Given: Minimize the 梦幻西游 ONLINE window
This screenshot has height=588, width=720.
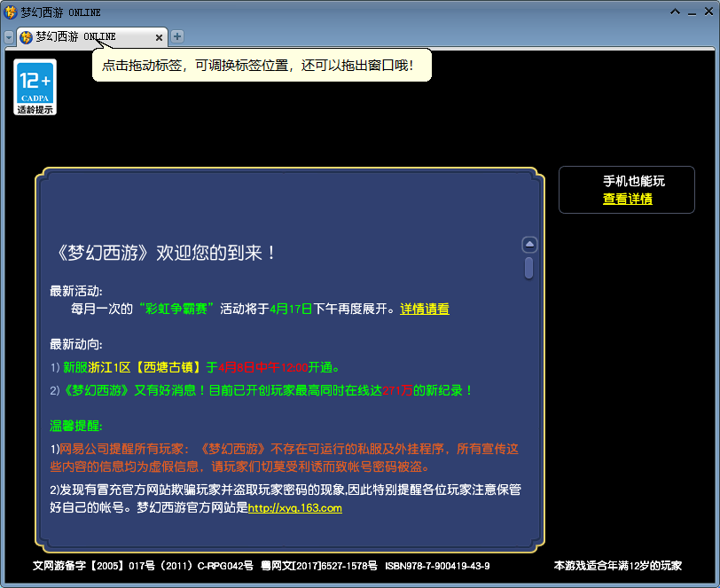Looking at the screenshot, I should coord(692,12).
